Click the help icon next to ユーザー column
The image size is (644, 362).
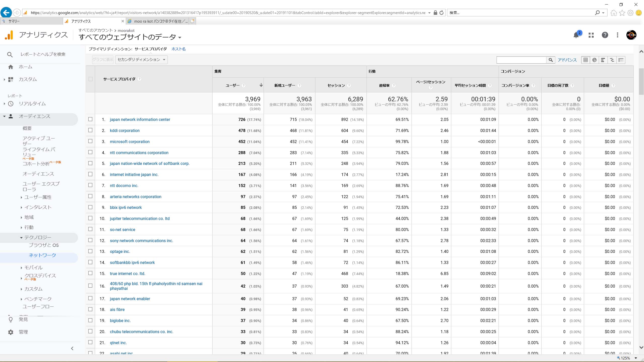pyautogui.click(x=244, y=85)
